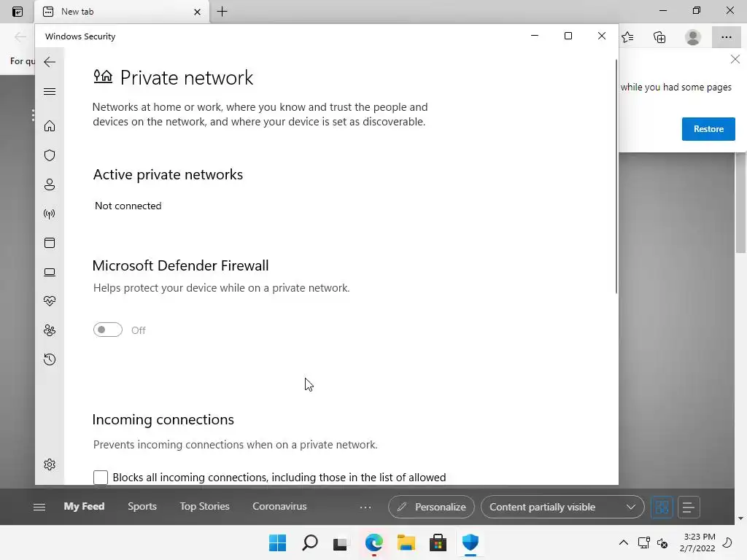Open network status tray icon

(x=643, y=542)
